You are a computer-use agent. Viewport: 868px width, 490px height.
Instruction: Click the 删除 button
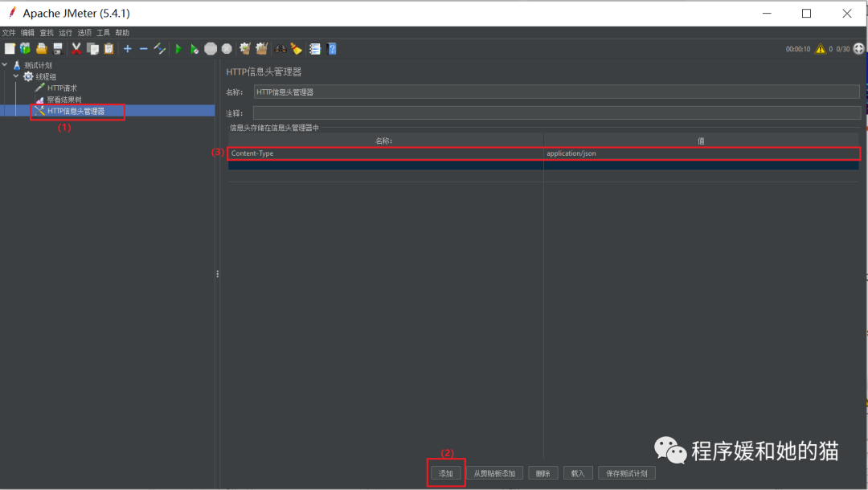point(543,473)
